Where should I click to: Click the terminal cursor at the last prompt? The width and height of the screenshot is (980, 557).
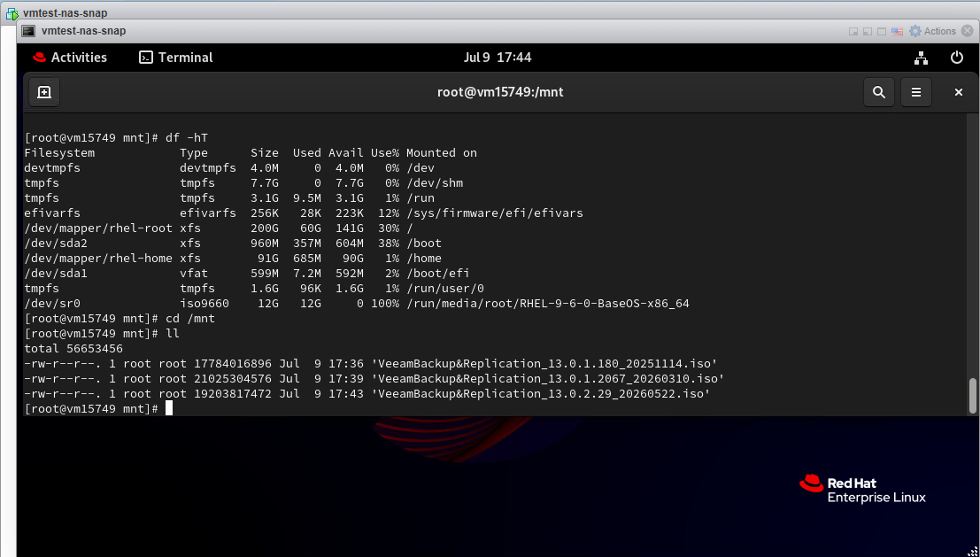click(169, 409)
